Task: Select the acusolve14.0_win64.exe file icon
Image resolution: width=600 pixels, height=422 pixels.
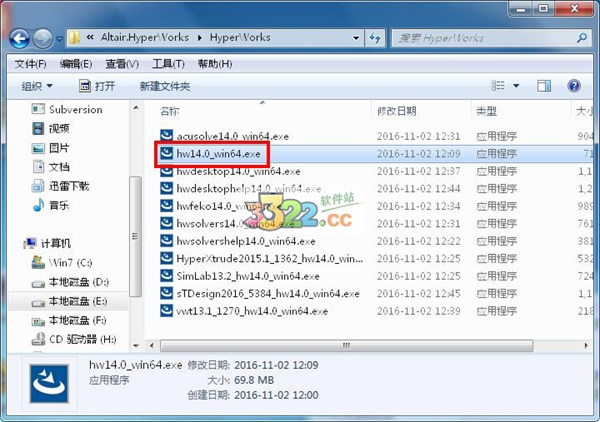Action: 166,136
